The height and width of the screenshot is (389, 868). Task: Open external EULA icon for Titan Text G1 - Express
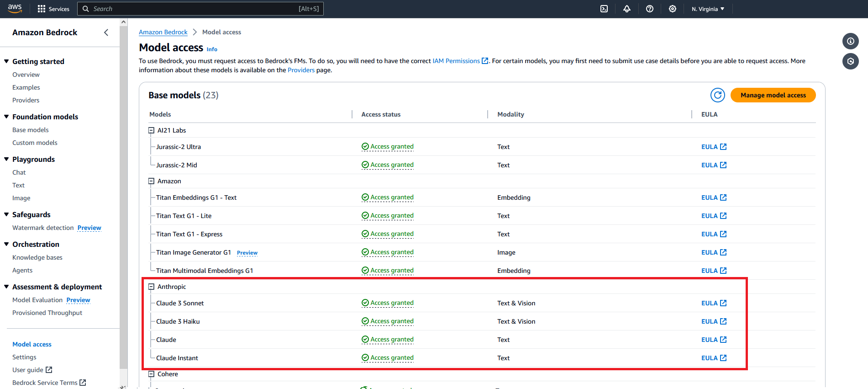pyautogui.click(x=723, y=234)
